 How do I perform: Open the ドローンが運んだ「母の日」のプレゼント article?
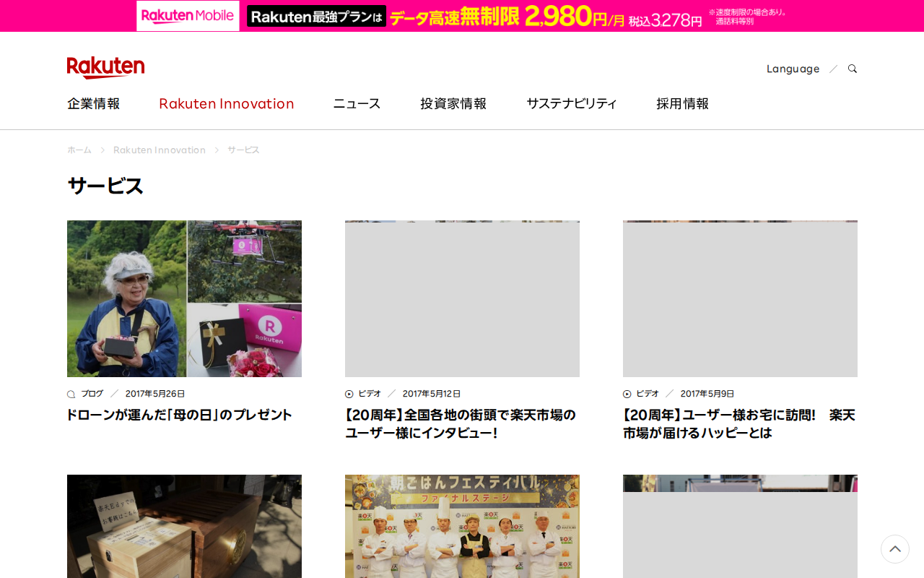[179, 414]
